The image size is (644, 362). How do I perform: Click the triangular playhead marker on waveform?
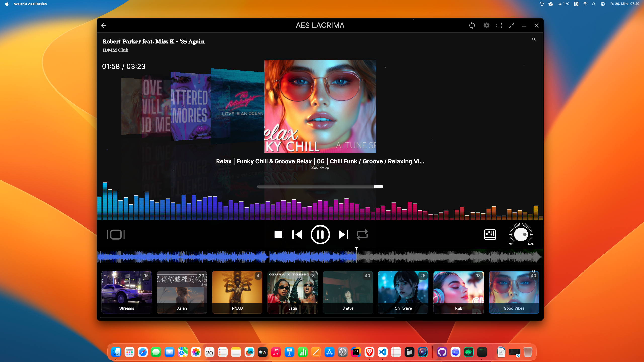point(356,248)
